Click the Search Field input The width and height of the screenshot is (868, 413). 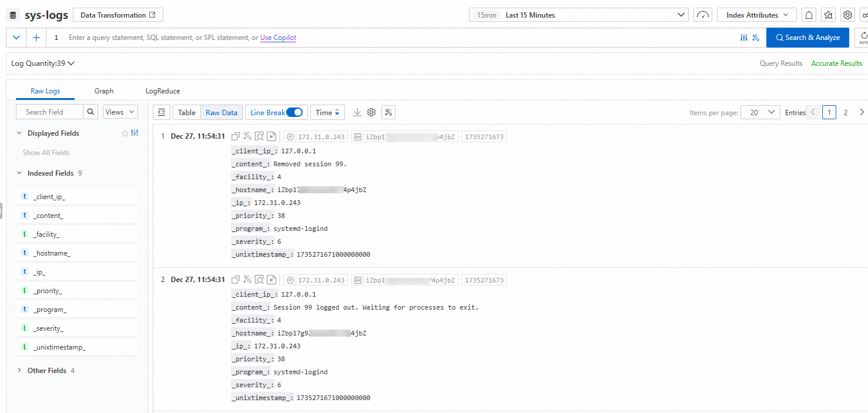[x=49, y=112]
